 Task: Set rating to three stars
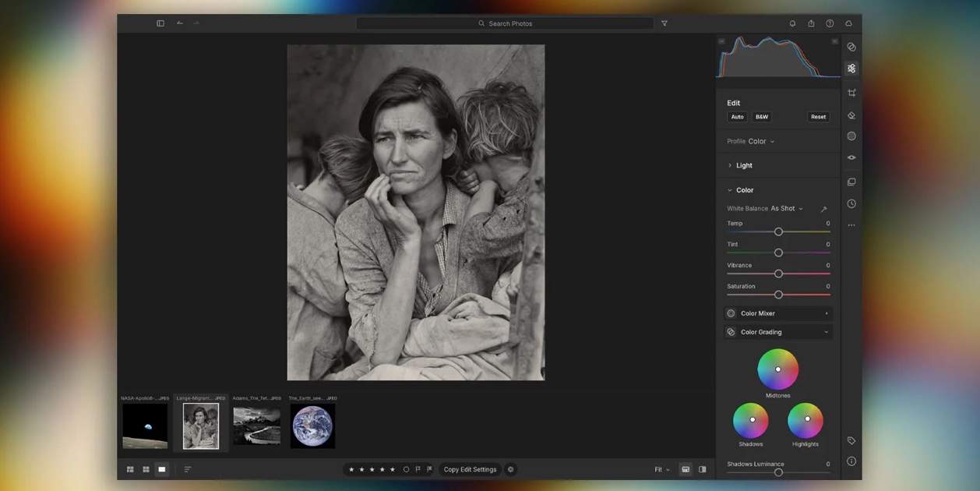tap(372, 469)
